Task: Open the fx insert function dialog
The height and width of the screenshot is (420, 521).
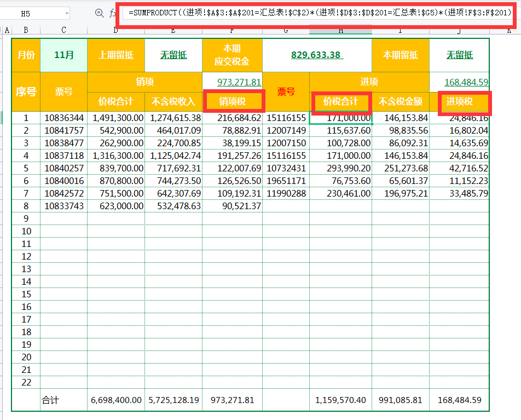Action: coord(113,13)
